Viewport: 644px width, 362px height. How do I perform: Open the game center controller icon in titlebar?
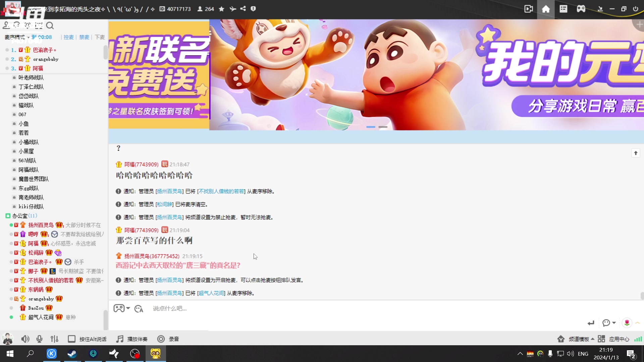581,9
